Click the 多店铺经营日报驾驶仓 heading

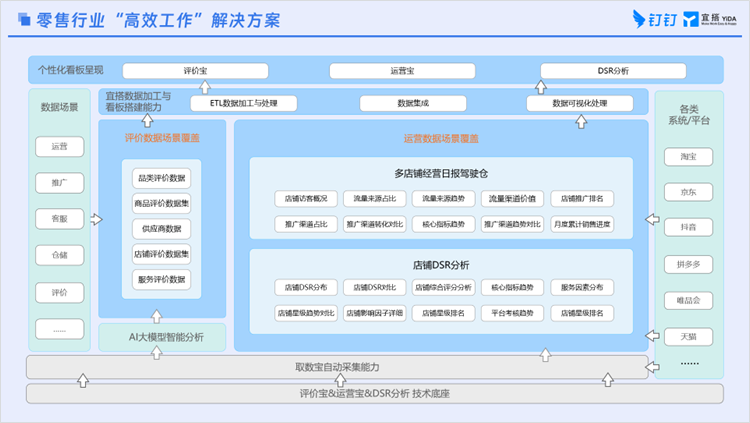point(441,173)
